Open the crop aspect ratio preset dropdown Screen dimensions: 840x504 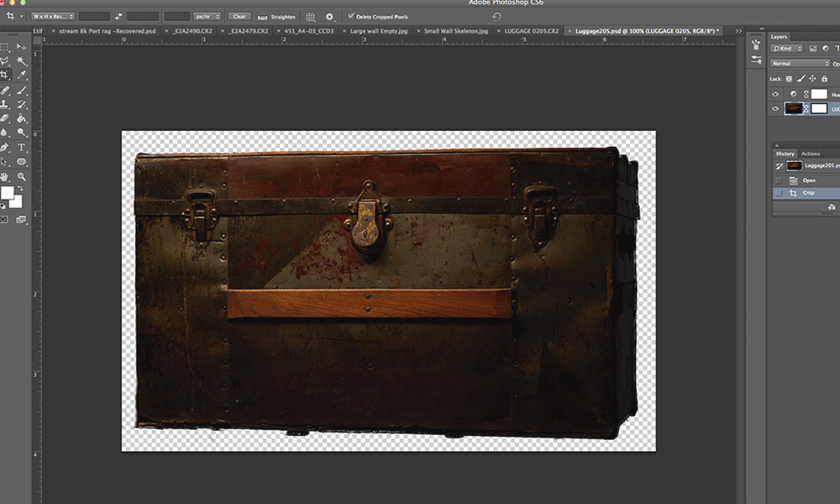click(53, 16)
